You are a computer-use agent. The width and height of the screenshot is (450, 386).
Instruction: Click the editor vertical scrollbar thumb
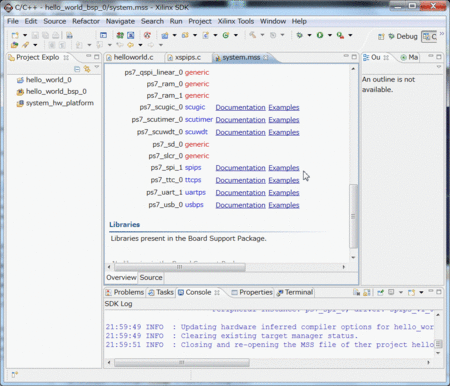353,216
